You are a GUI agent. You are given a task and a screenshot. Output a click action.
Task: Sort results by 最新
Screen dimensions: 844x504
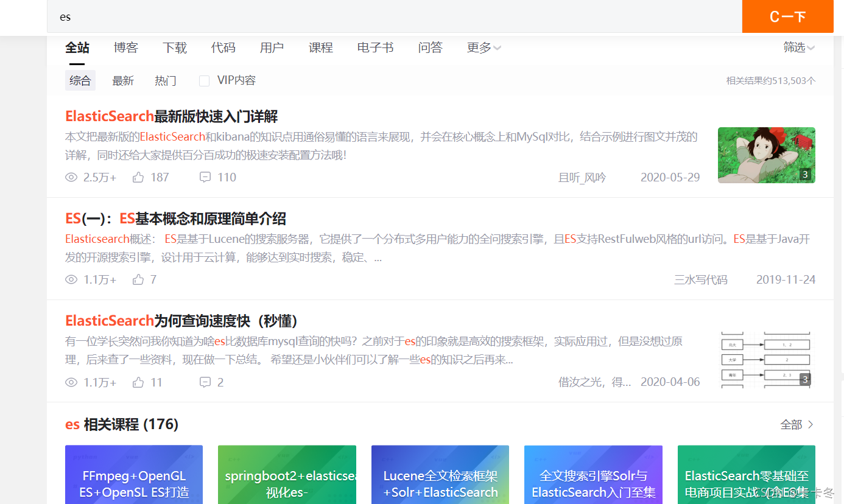(x=123, y=80)
